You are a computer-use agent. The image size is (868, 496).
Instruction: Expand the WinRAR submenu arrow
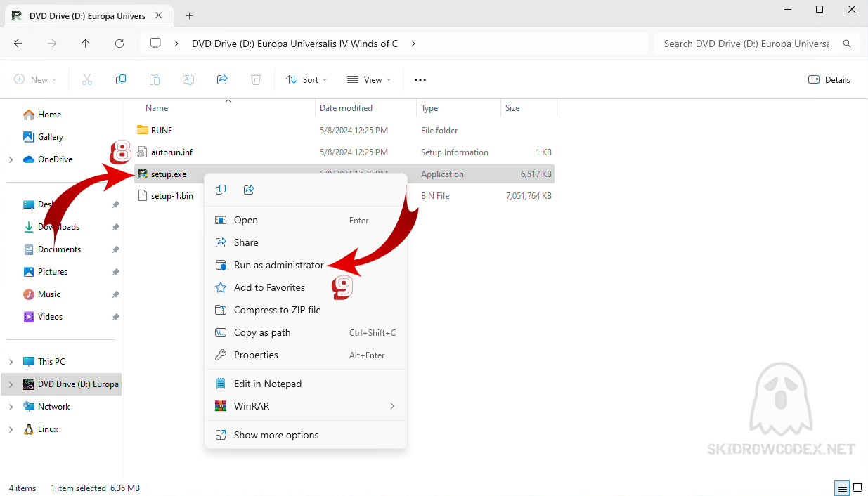(392, 406)
